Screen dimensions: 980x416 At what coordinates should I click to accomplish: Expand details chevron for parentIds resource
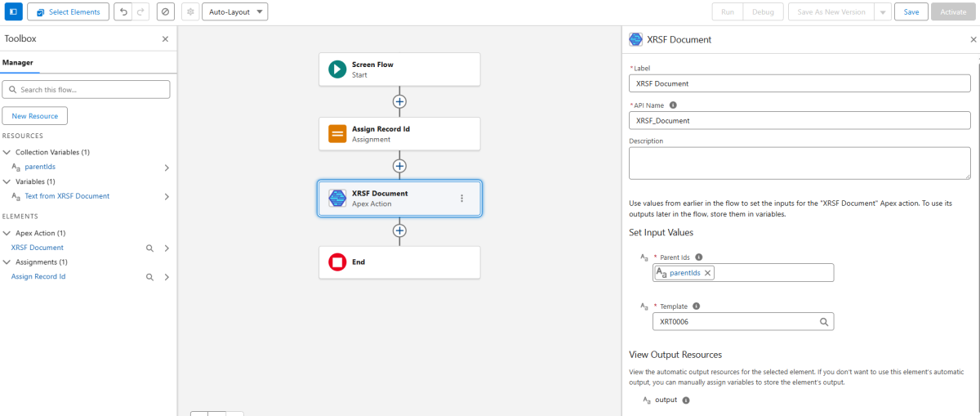coord(167,168)
